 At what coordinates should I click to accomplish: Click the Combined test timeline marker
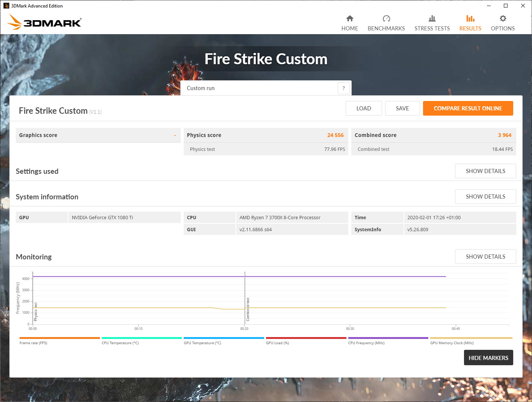pos(248,309)
